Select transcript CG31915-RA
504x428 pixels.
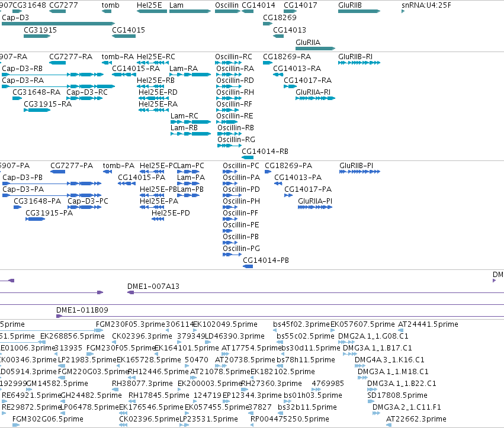pos(47,104)
